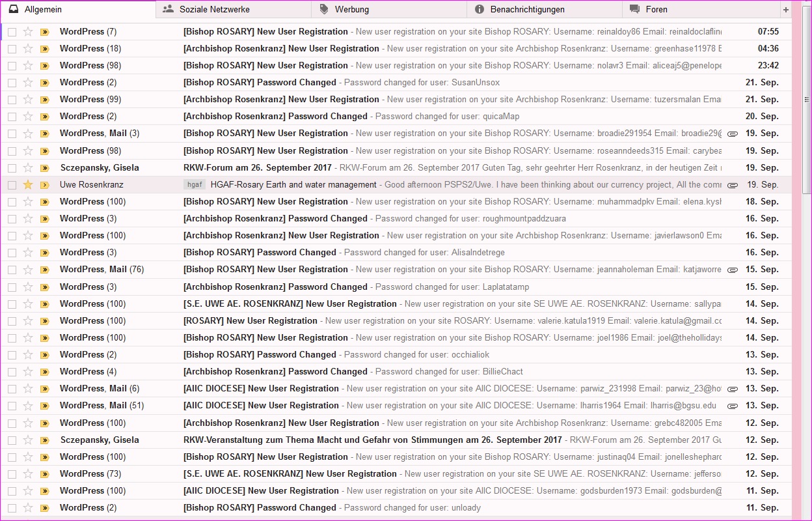Star the WordPress, Mail (51) email
The image size is (812, 521).
[x=28, y=405]
